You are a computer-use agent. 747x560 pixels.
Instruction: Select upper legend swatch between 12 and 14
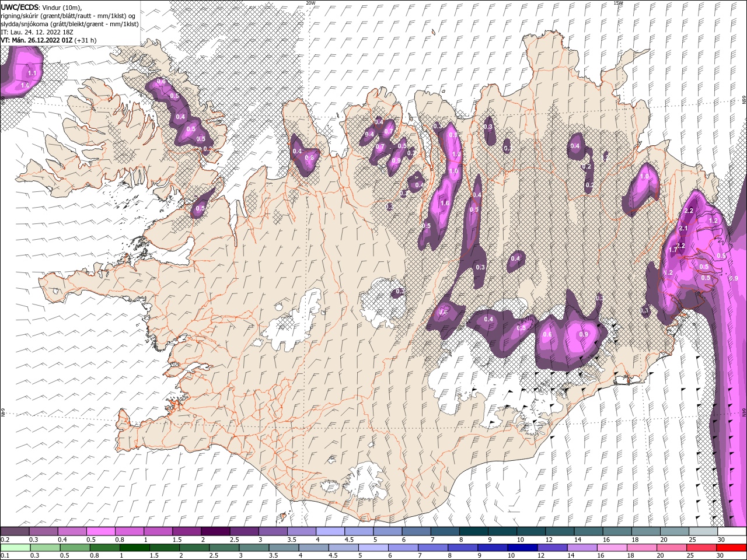tap(560, 531)
